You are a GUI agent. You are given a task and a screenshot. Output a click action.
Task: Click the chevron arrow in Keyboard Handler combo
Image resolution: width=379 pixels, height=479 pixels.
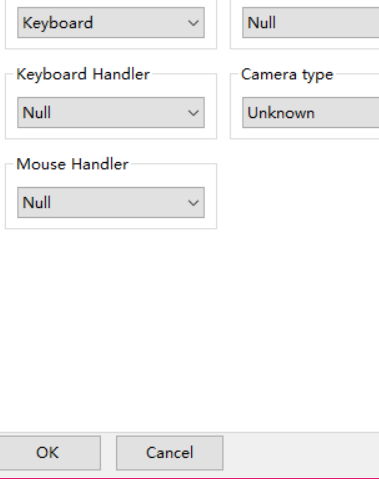[x=193, y=113]
